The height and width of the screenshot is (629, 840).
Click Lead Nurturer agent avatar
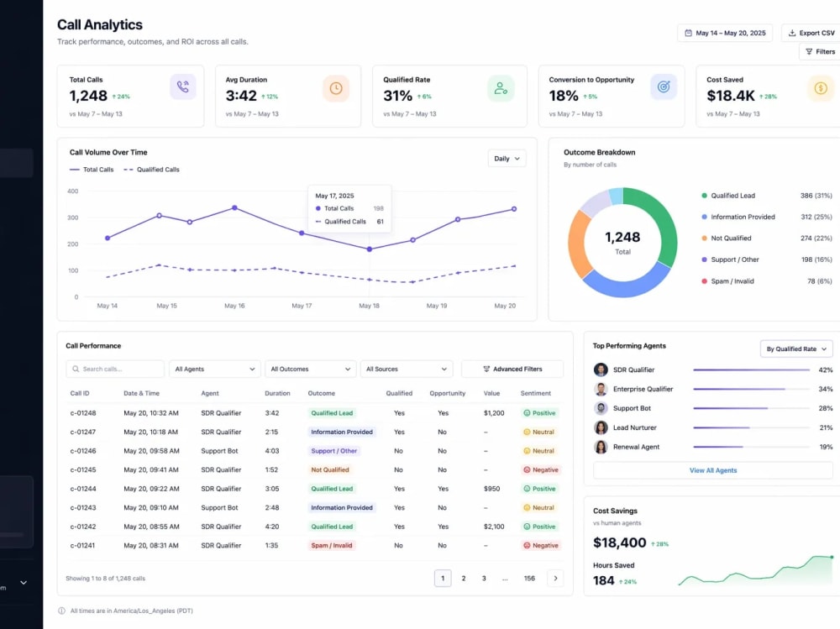pos(601,427)
